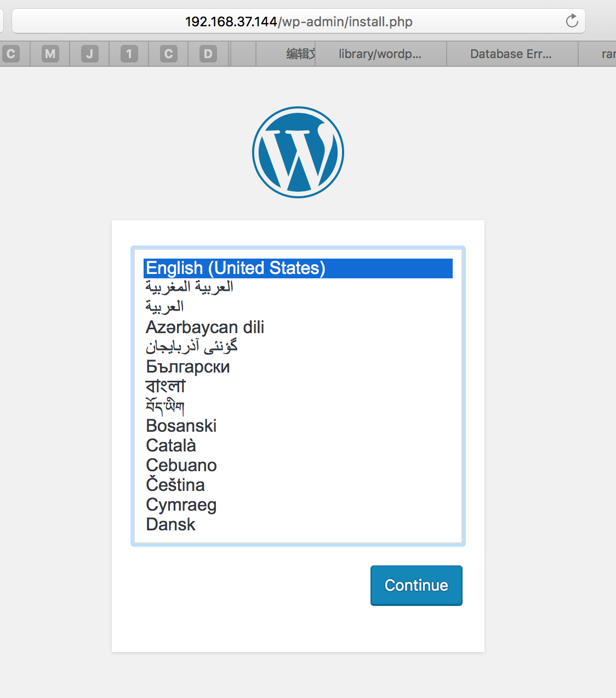
Task: Select বাংলা language option
Action: pyautogui.click(x=298, y=386)
